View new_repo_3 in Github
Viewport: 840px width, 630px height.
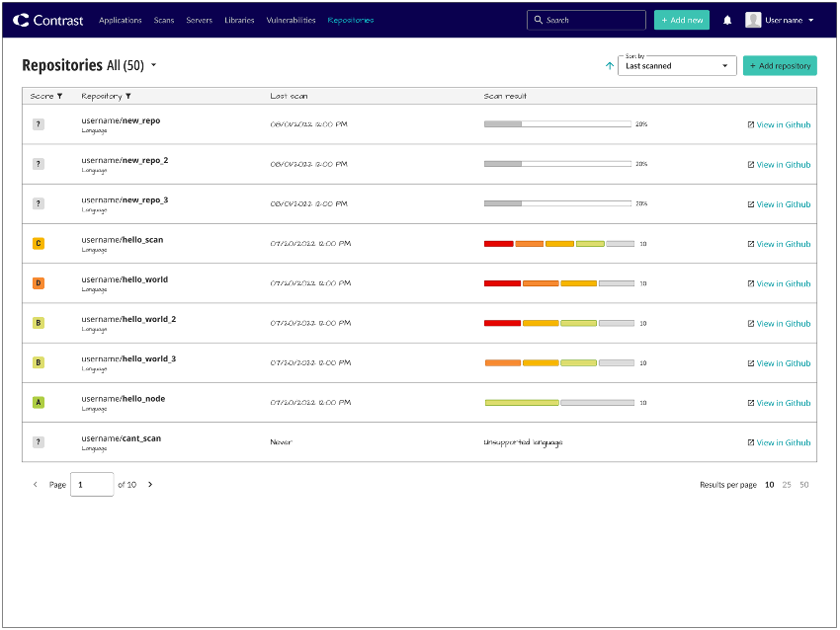coord(779,204)
